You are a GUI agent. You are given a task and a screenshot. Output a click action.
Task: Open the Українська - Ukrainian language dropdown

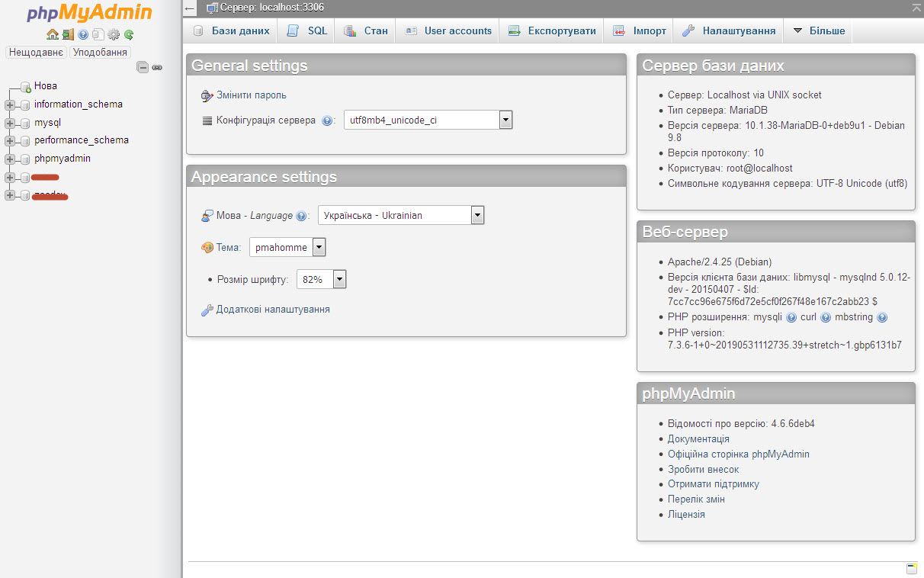[x=401, y=216]
